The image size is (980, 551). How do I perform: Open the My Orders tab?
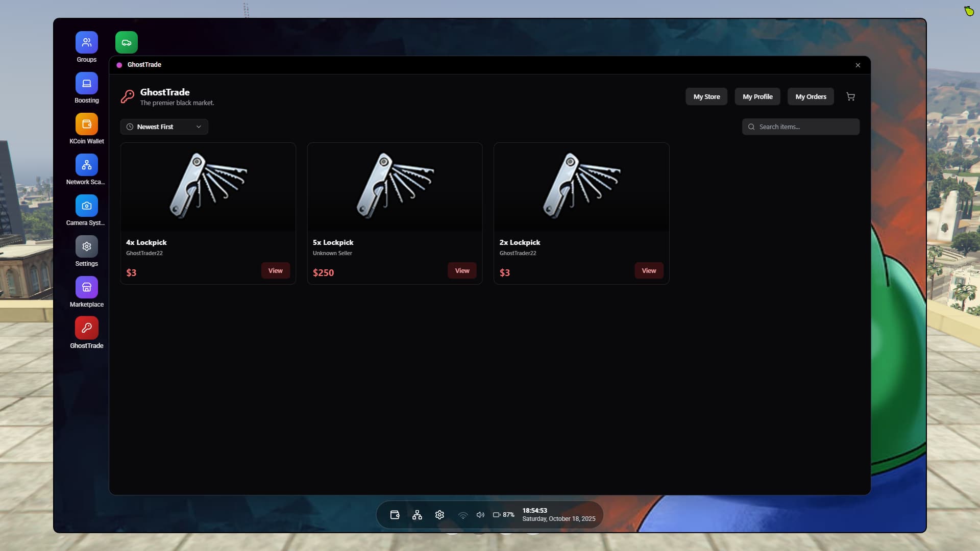[x=811, y=96]
